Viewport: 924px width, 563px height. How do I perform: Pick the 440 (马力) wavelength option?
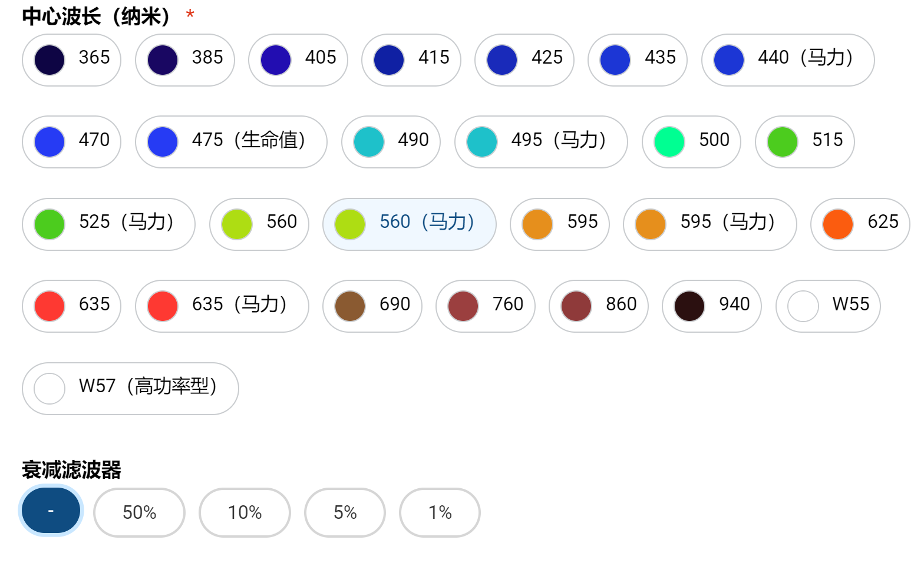click(787, 60)
